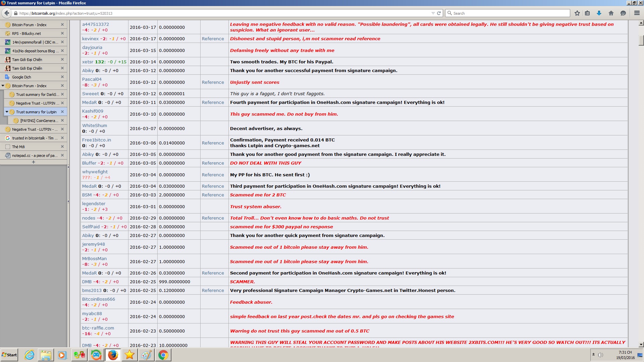Open the Windows Start button
644x362 pixels.
click(x=9, y=355)
